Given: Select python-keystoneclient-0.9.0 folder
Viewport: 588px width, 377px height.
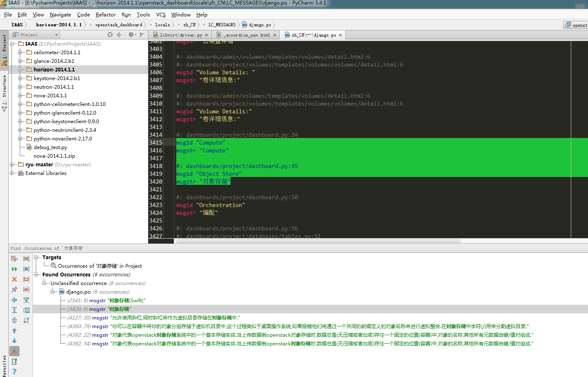Looking at the screenshot, I should coord(66,121).
